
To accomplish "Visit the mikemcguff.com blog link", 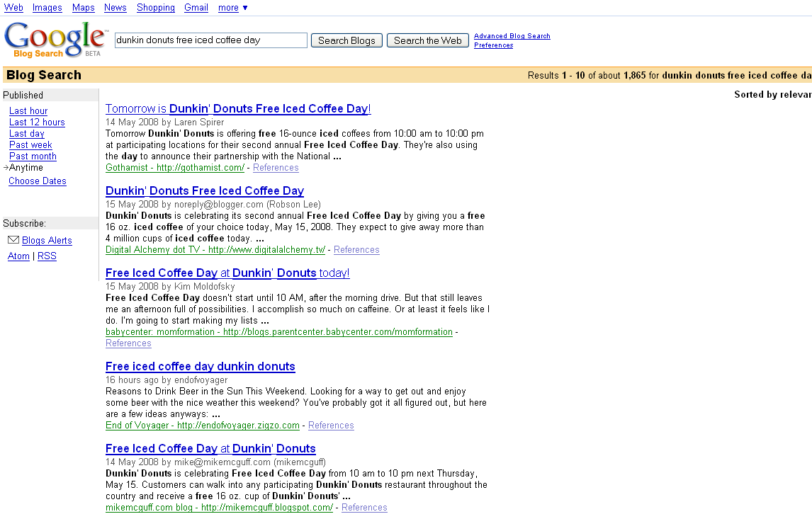I will (219, 508).
